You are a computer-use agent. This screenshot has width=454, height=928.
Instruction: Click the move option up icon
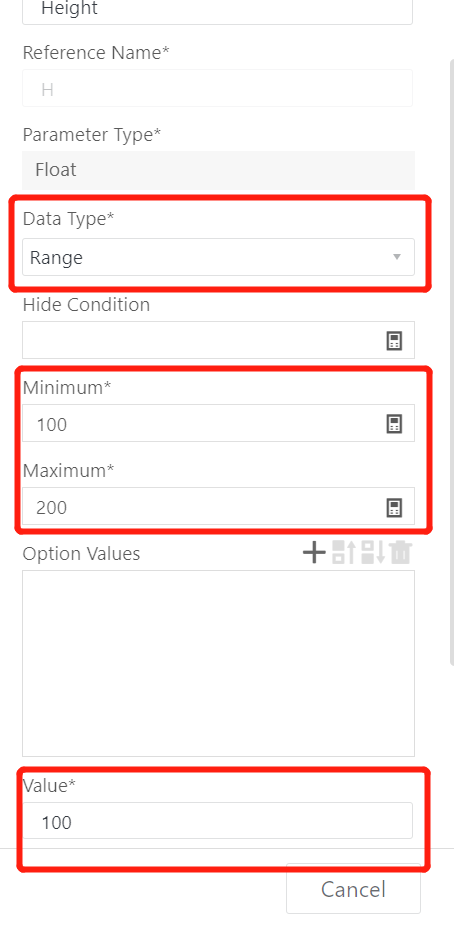(x=343, y=553)
